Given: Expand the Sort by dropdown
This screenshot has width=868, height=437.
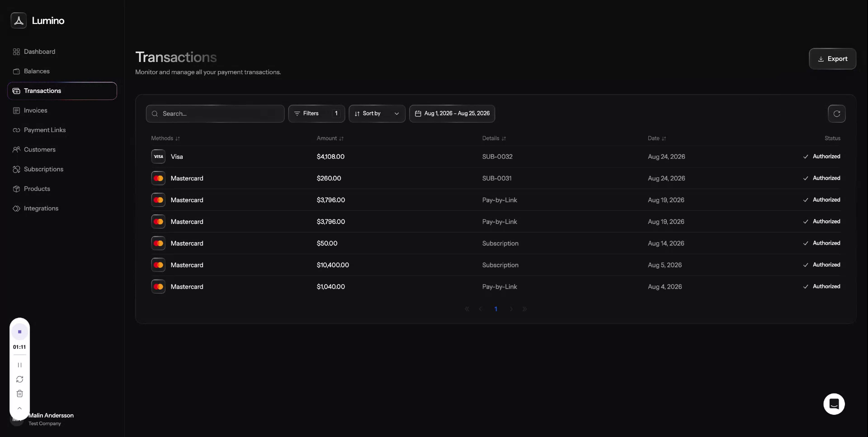Looking at the screenshot, I should (377, 114).
